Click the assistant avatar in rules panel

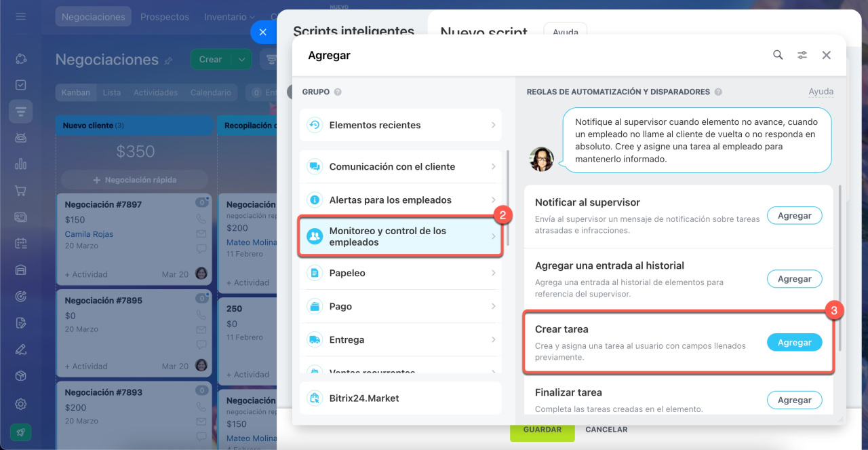(x=541, y=159)
